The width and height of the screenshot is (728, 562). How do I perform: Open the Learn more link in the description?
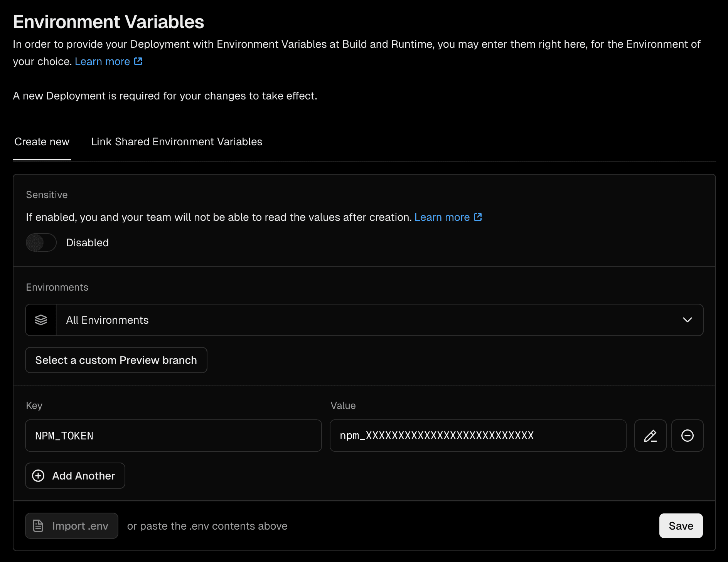click(103, 61)
